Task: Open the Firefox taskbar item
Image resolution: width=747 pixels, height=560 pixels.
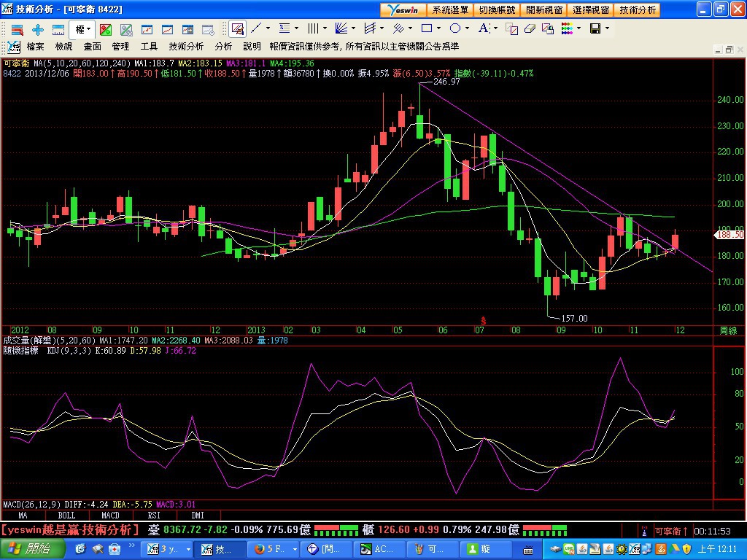Action: 275,549
